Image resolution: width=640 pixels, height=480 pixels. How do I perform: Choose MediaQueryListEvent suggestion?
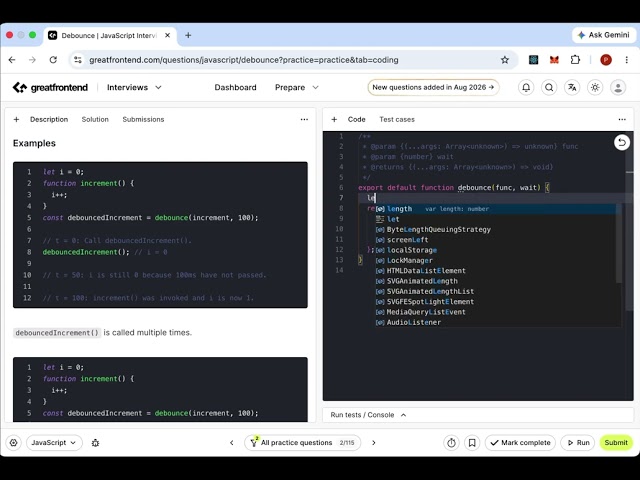point(498,312)
